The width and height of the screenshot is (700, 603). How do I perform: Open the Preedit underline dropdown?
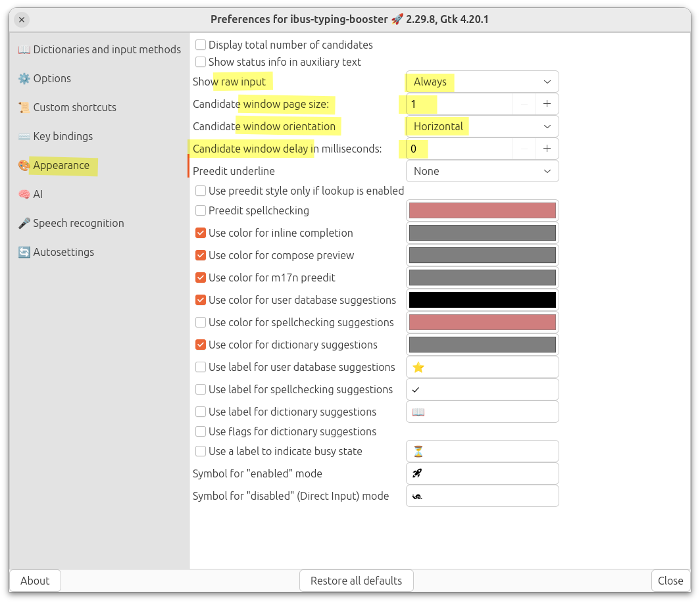pyautogui.click(x=482, y=171)
